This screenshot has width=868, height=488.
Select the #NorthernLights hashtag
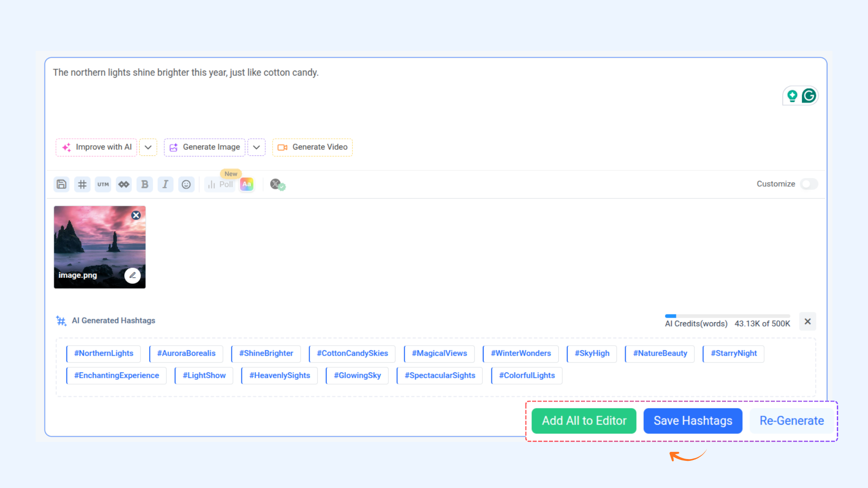point(104,353)
